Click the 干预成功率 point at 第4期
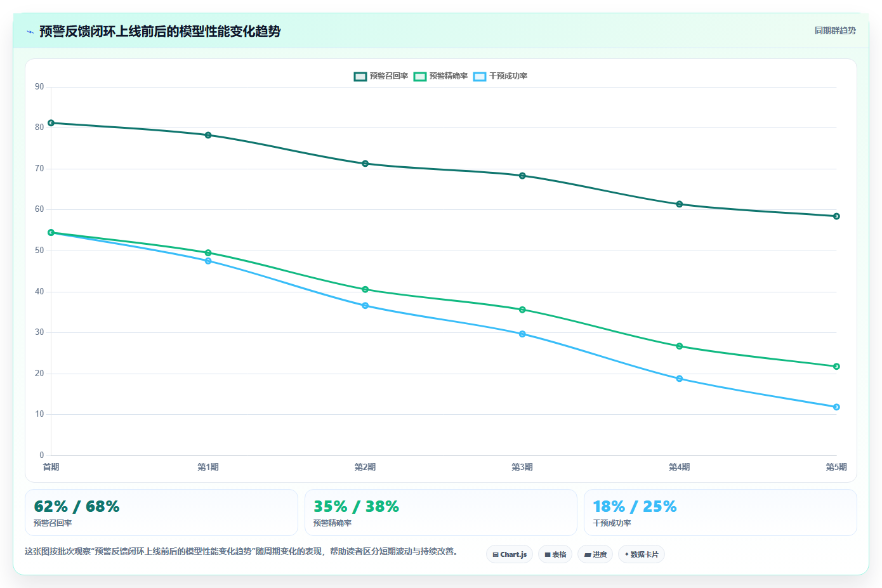The height and width of the screenshot is (588, 882). click(680, 379)
